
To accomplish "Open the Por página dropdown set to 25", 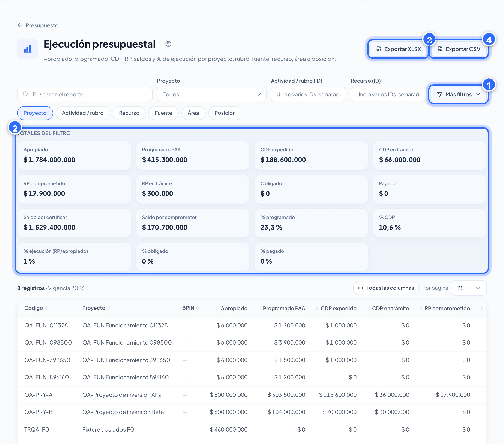I will 468,288.
